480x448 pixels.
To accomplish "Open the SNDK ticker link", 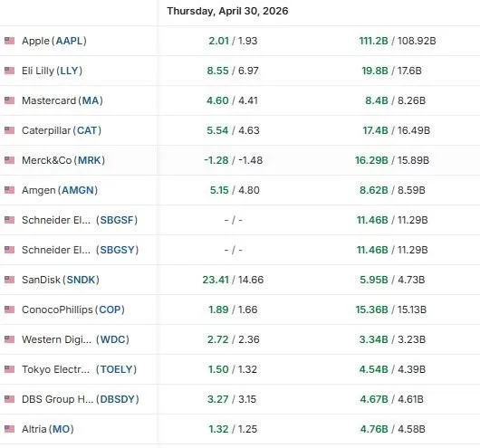I will pos(82,280).
